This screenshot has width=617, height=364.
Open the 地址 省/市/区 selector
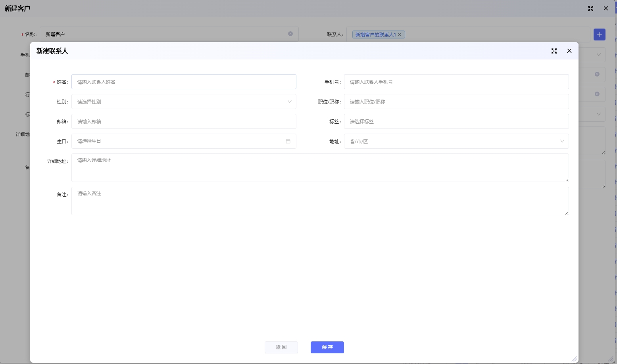pos(456,141)
